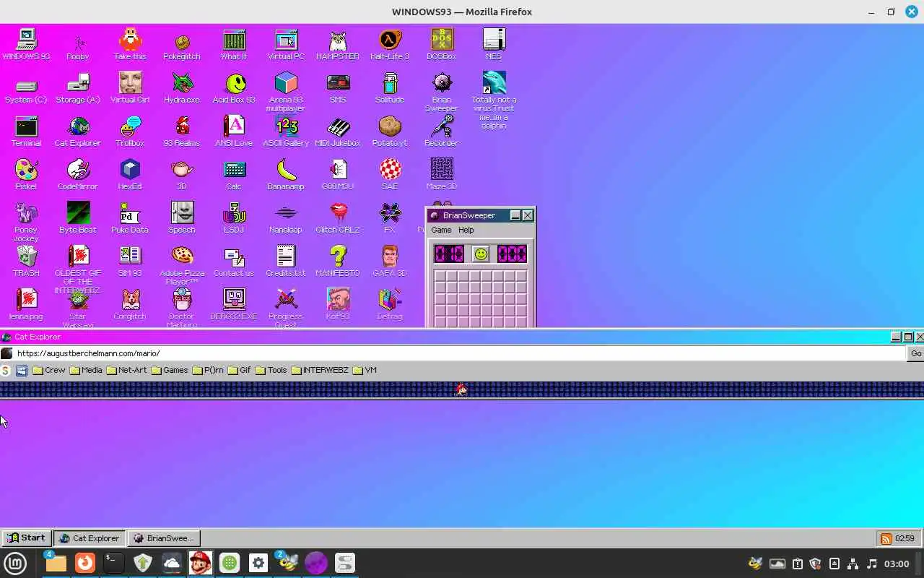The width and height of the screenshot is (924, 578).
Task: Open the Corglitch dog icon
Action: tap(130, 305)
